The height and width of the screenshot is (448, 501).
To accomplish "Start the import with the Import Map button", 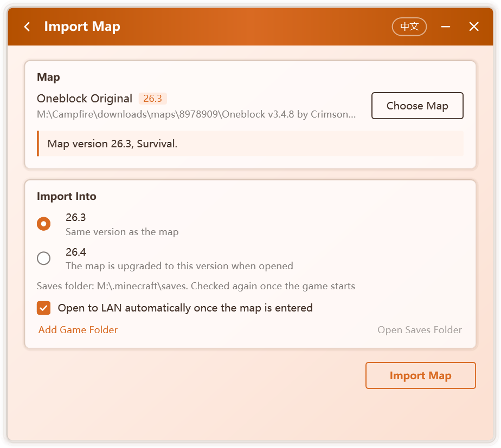I will click(x=421, y=375).
